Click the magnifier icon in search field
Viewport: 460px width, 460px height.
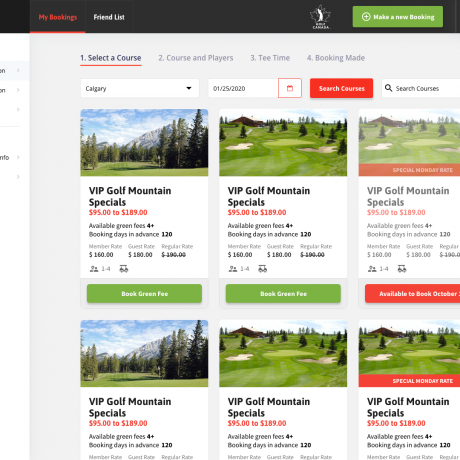pyautogui.click(x=388, y=88)
